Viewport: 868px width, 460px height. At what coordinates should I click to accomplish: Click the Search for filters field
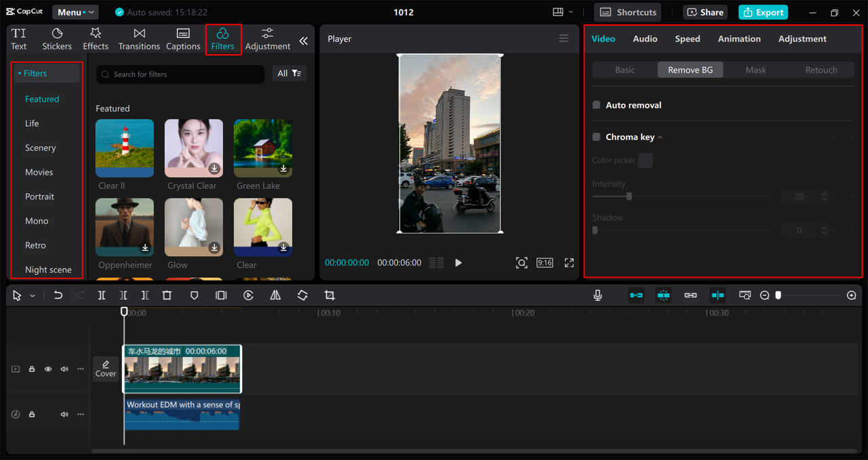(180, 74)
